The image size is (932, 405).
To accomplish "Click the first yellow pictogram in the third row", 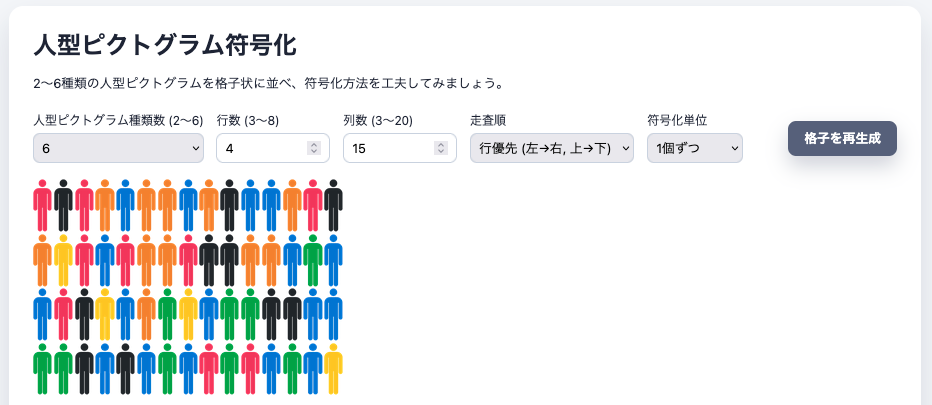I will (x=105, y=316).
